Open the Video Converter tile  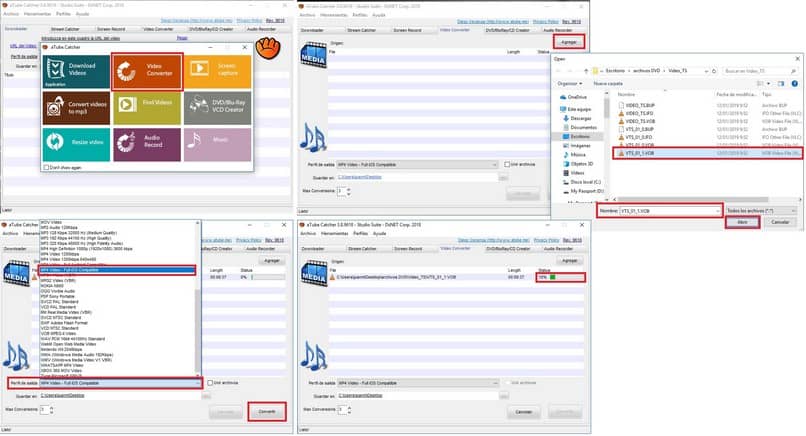click(147, 71)
